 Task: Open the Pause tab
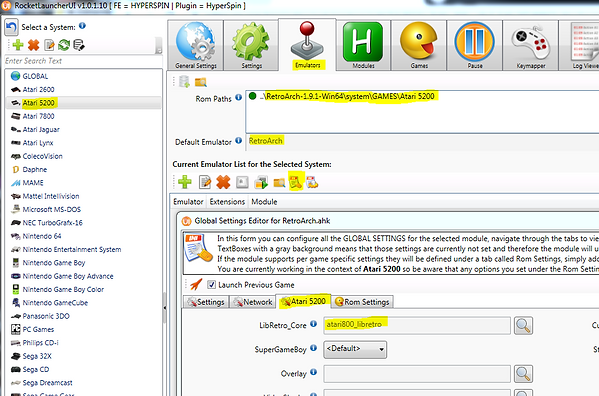[x=474, y=45]
